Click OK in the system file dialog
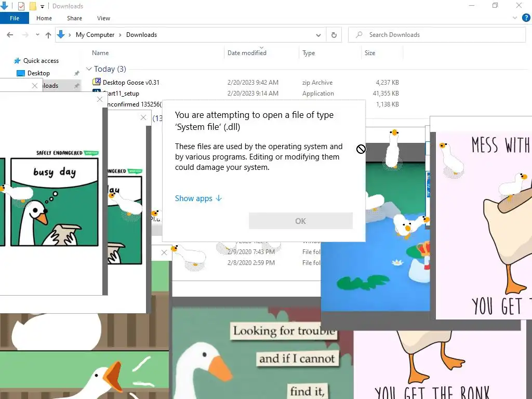 (301, 221)
